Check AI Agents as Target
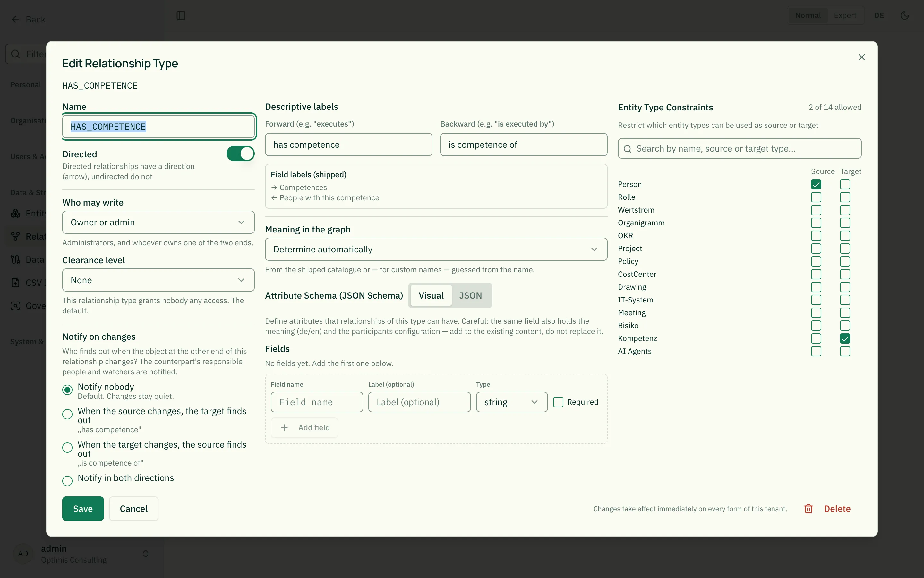 [x=845, y=352]
